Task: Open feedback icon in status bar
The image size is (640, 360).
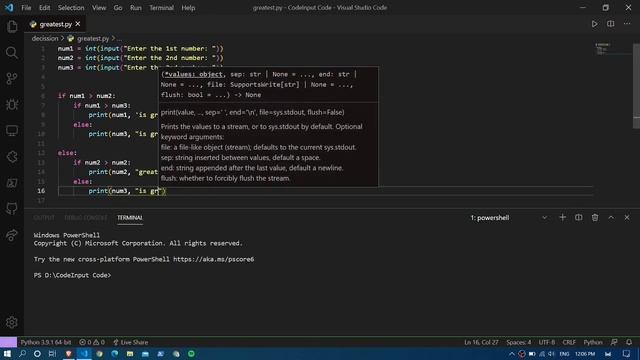Action: (614, 342)
